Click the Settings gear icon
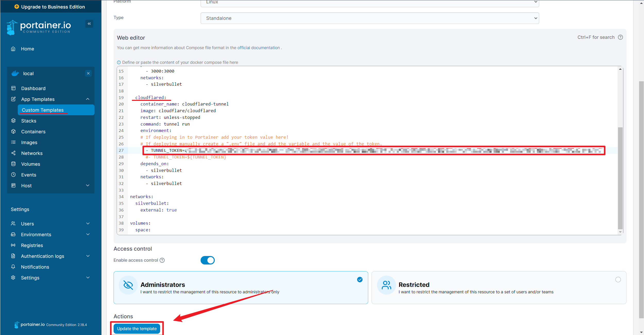 click(13, 278)
